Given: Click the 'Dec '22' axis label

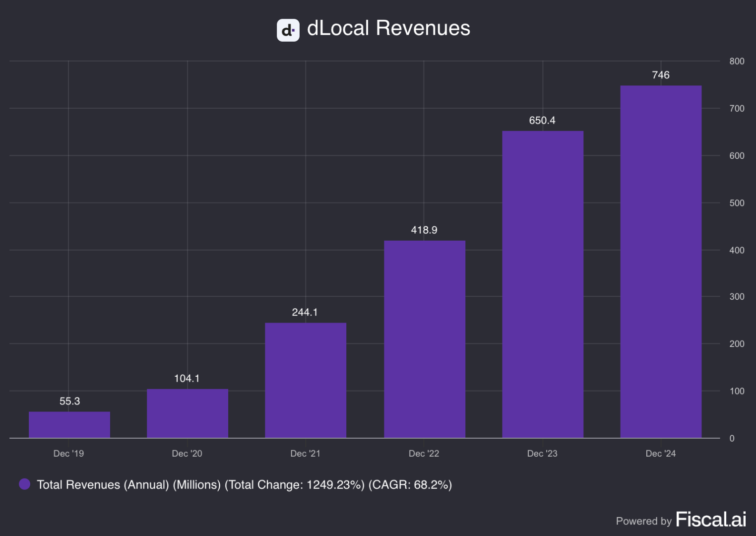Looking at the screenshot, I should point(424,454).
